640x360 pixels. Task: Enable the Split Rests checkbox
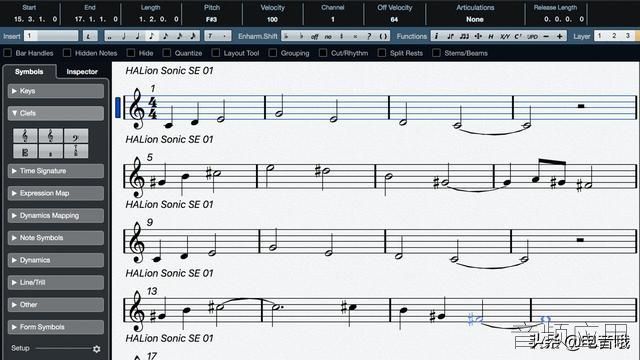382,53
